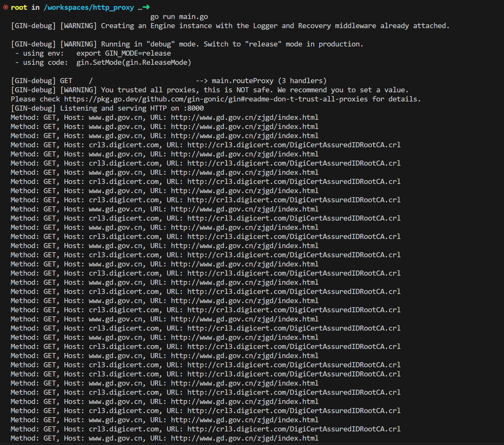Click "Listening and serving HTTP on :8000" line
The width and height of the screenshot is (504, 445).
(107, 108)
